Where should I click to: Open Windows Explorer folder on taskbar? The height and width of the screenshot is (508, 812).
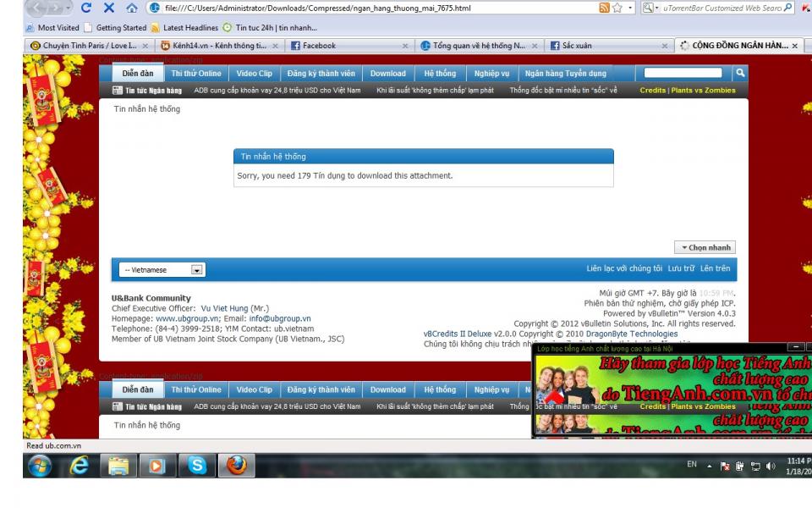point(118,466)
